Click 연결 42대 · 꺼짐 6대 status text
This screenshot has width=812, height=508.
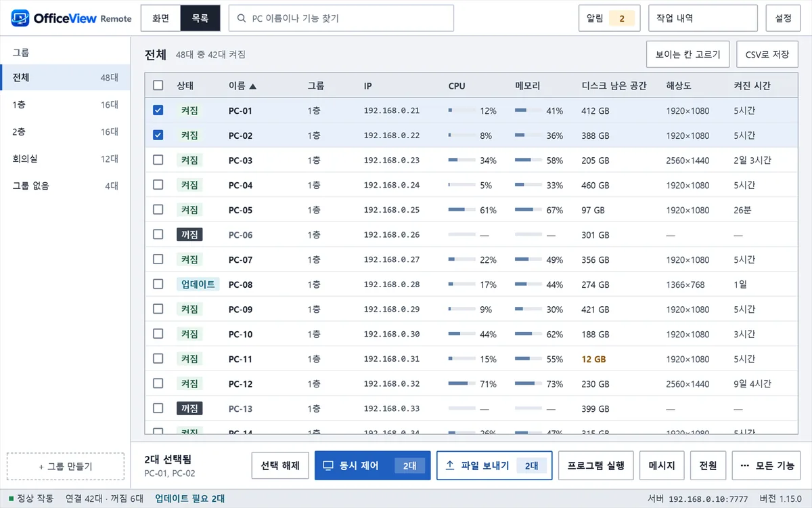104,499
